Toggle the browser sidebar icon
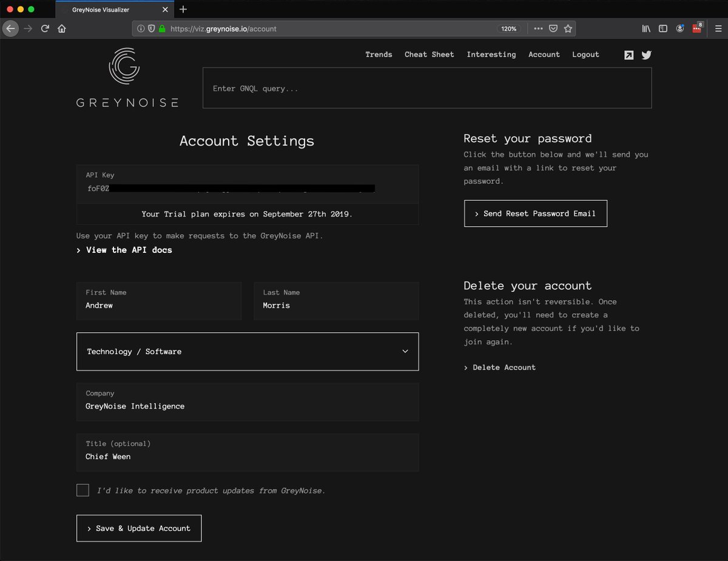The image size is (728, 561). pyautogui.click(x=663, y=29)
